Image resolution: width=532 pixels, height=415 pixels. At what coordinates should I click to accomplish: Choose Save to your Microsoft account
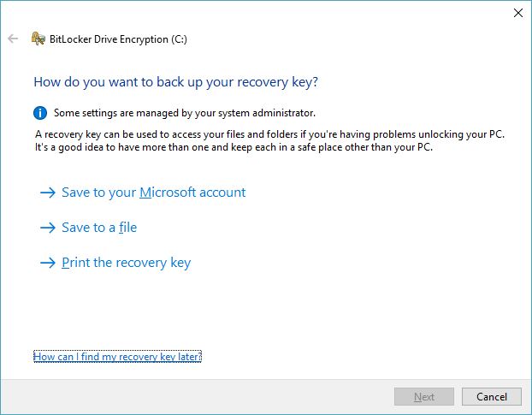(153, 193)
